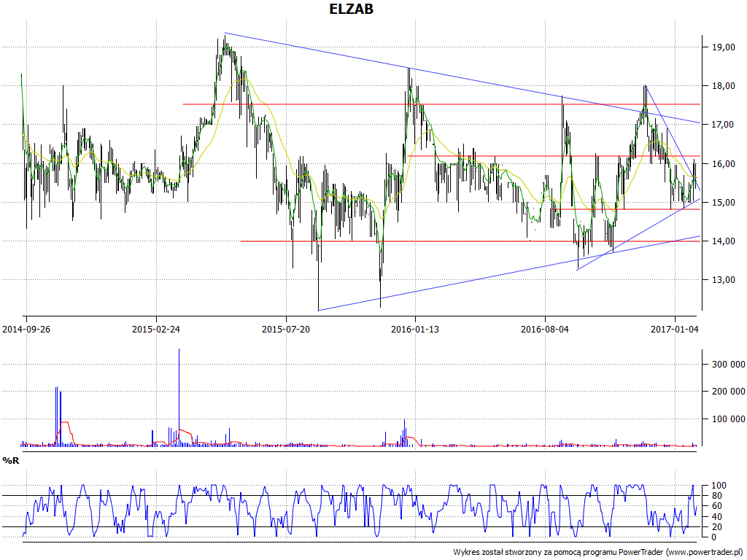Select the 300 000 volume axis label
Image resolution: width=747 pixels, height=560 pixels.
click(x=729, y=365)
